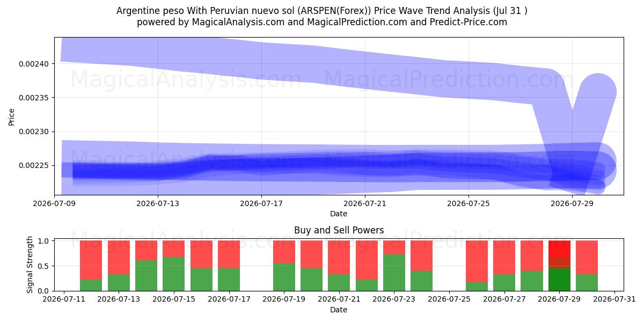This screenshot has height=322, width=644.
Task: Click the 2026-07-27 label on the powers chart
Action: [504, 299]
